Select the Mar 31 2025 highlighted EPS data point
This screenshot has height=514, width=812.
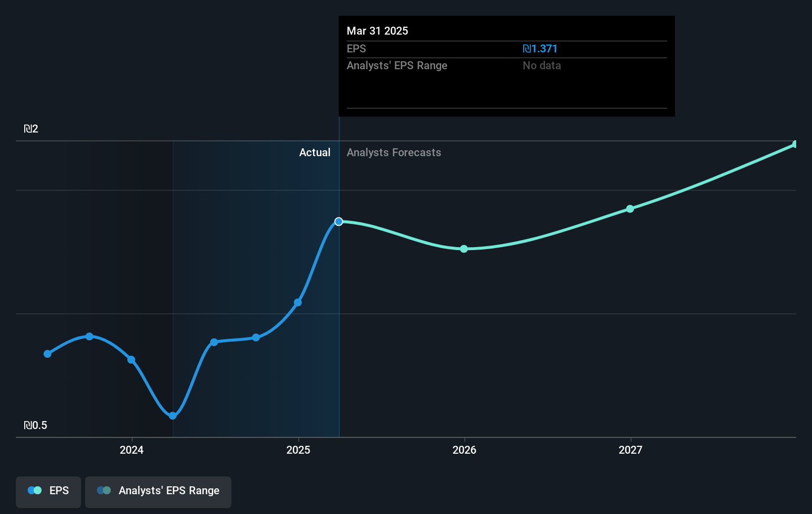tap(339, 221)
